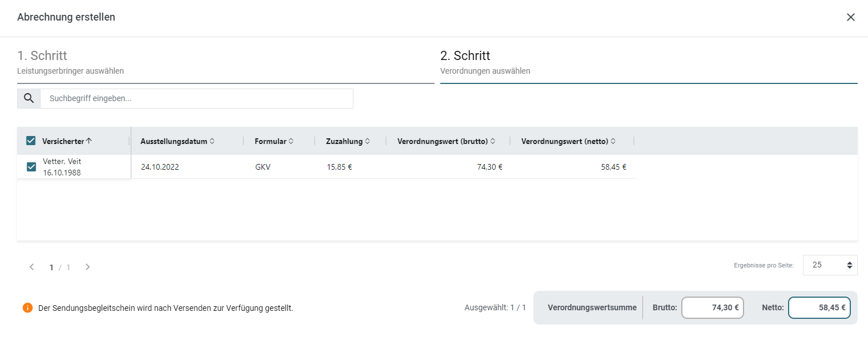Click sort icon beside Formular
The image size is (868, 364).
tap(291, 141)
